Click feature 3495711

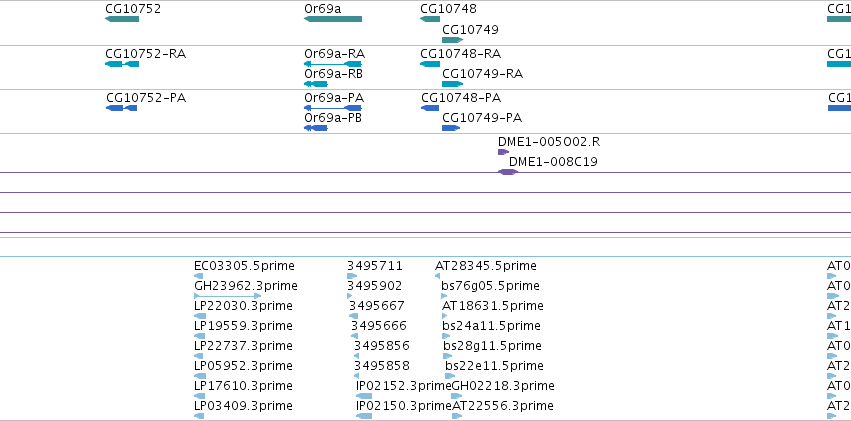click(352, 276)
